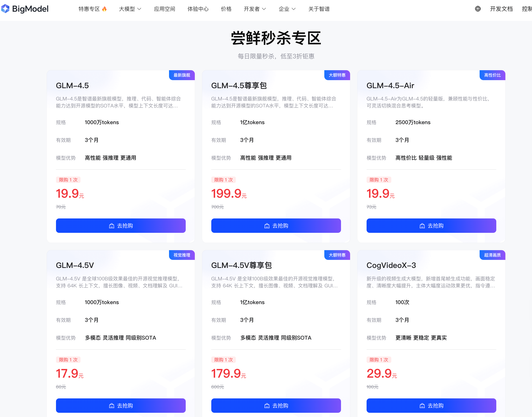Click 去抢购 on the GLM-4.5V尊享包 card
Viewport: 532px width, 417px height.
(276, 406)
